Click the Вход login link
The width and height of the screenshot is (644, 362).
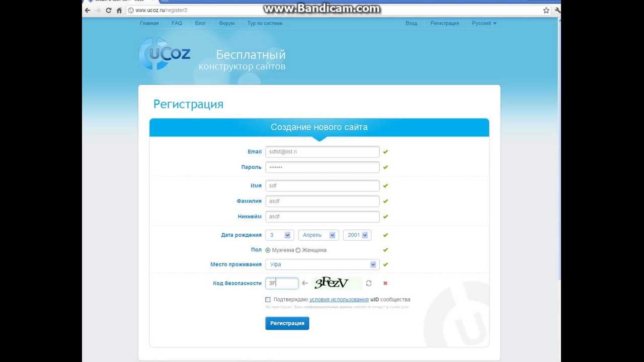411,23
